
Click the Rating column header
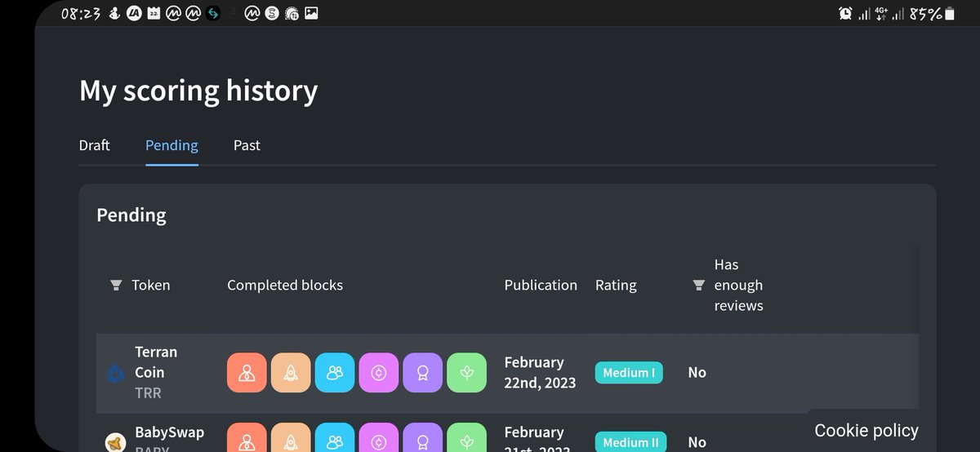(x=616, y=285)
